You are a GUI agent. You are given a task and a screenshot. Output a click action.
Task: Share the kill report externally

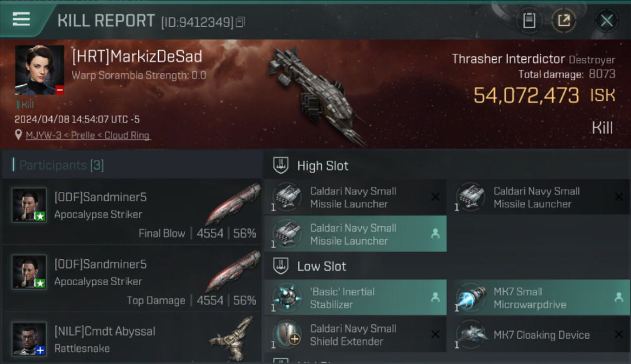pyautogui.click(x=564, y=20)
